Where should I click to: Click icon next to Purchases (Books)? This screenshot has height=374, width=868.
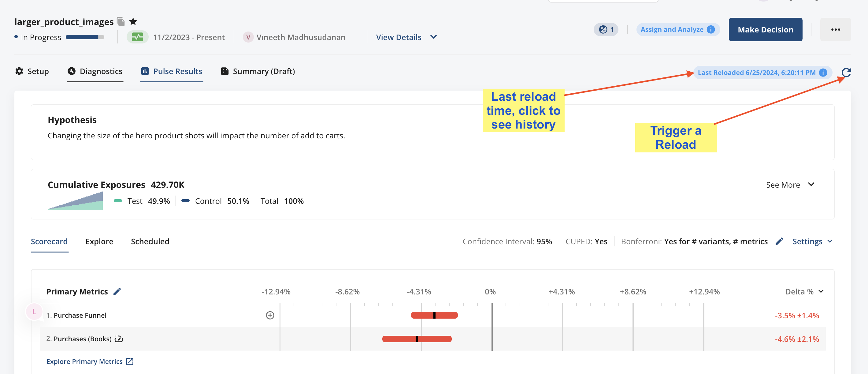[119, 338]
